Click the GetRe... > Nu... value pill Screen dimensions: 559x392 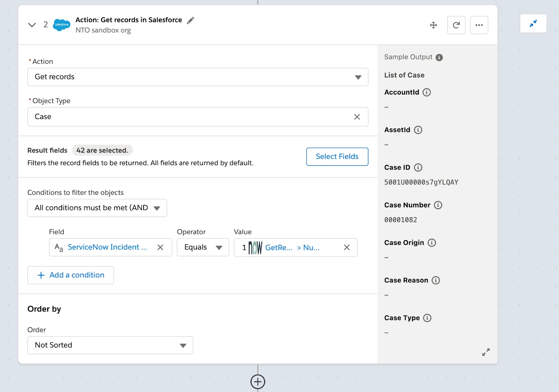(292, 247)
